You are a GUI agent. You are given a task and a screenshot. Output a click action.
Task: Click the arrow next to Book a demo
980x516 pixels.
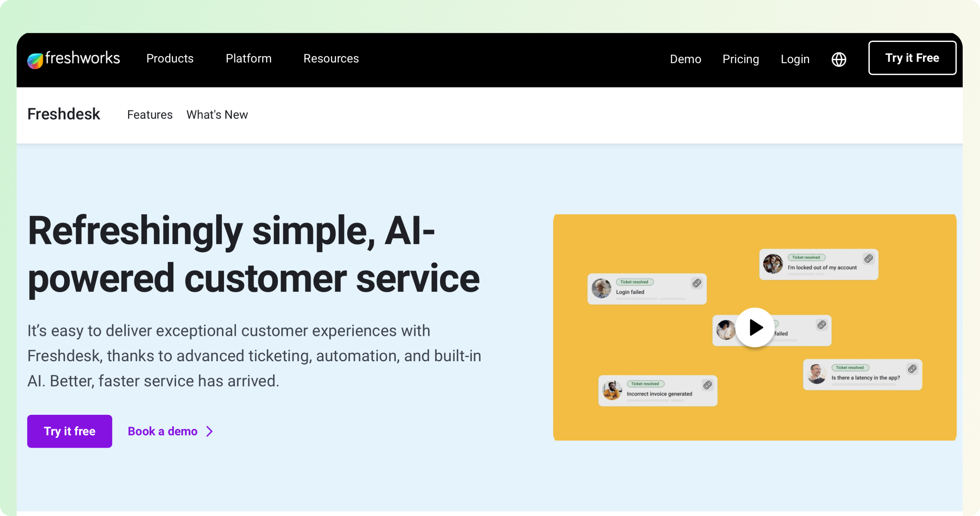point(210,431)
